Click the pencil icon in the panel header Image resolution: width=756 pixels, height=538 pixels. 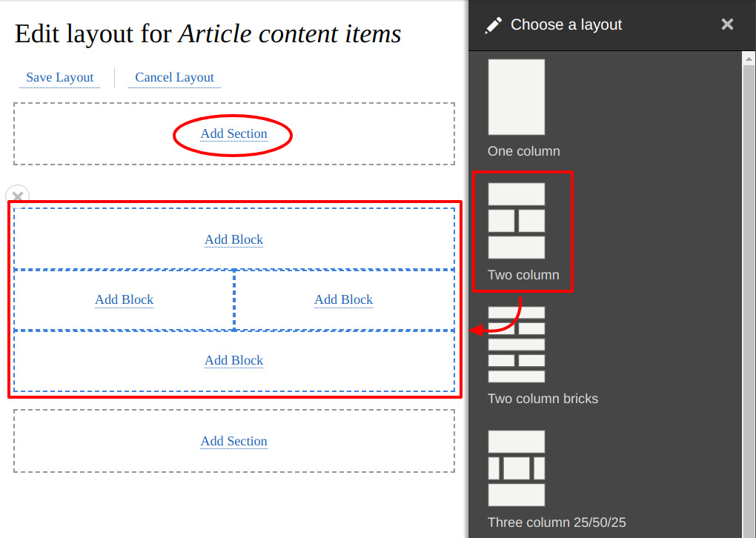click(x=493, y=25)
